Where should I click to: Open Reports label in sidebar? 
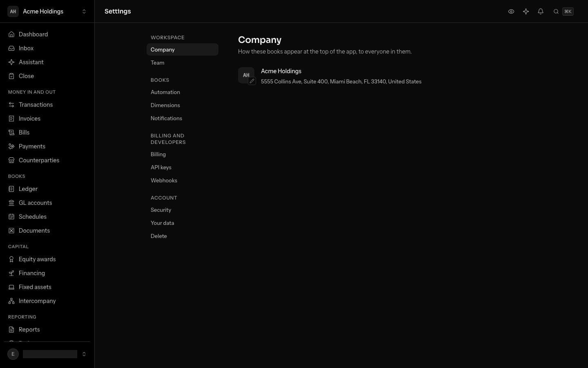click(29, 330)
